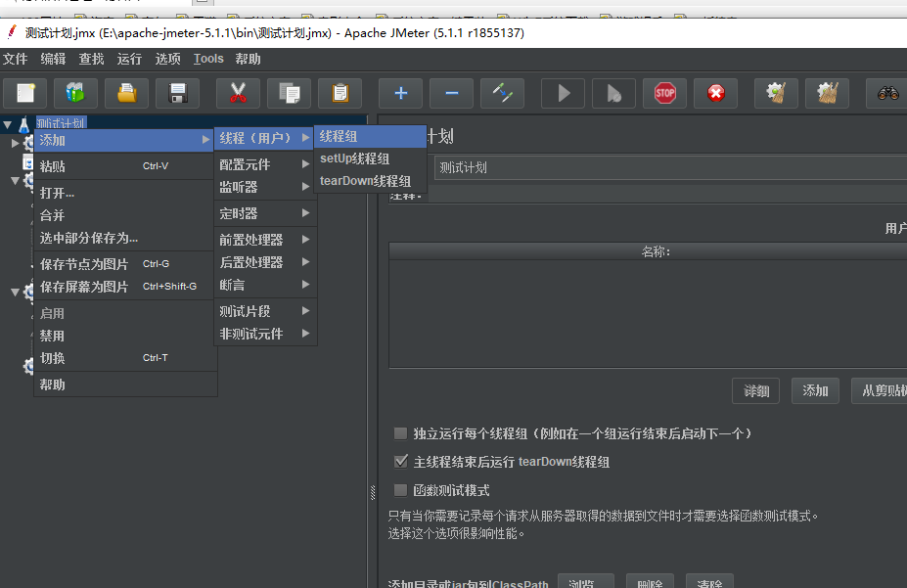Open the 文件 menu

[15, 59]
